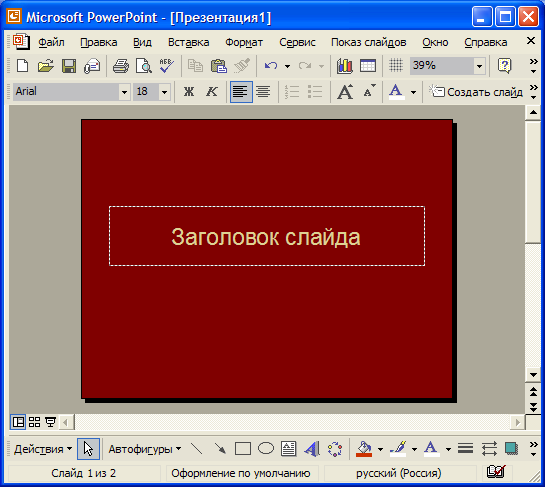545x487 pixels.
Task: Toggle italic formatting (К)
Action: pos(212,92)
